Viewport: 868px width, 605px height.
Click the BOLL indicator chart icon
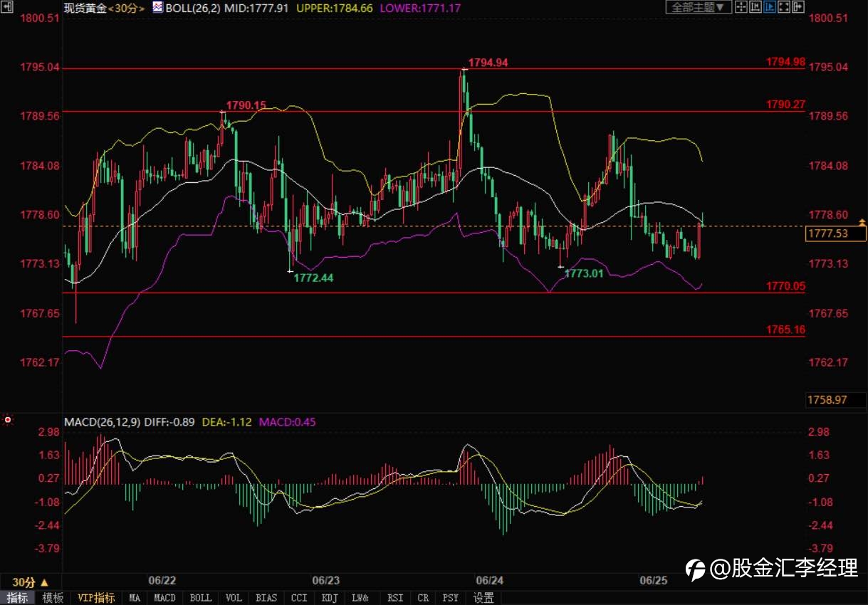tap(157, 7)
